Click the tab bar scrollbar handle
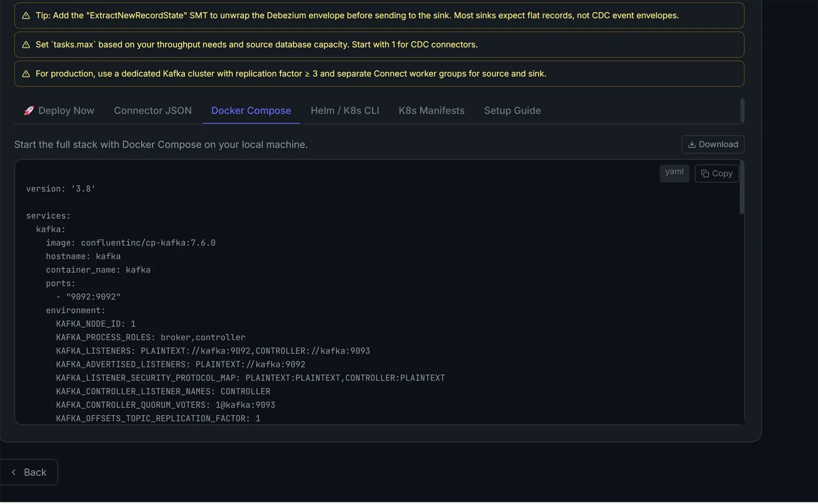 742,111
